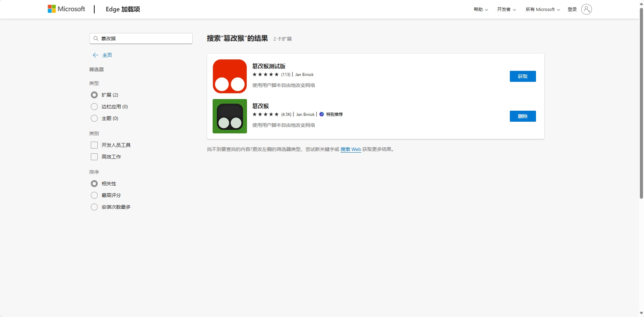
Task: Click the 特别推荐 badge icon
Action: [321, 114]
